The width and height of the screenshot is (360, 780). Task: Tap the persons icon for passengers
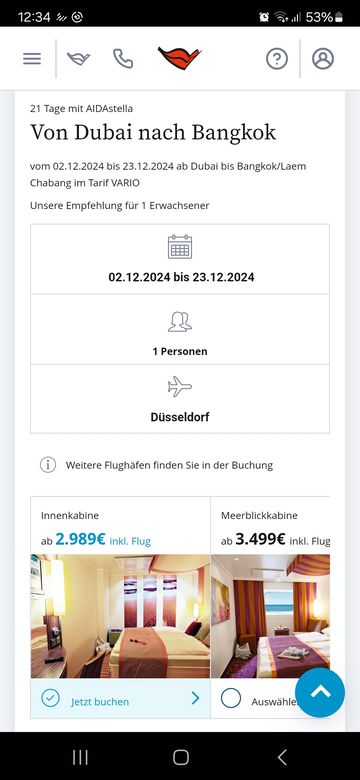tap(180, 321)
